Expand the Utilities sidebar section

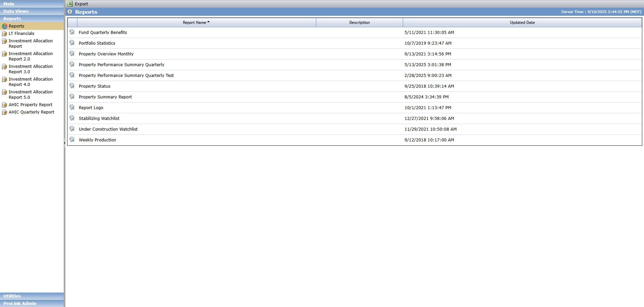coord(32,296)
